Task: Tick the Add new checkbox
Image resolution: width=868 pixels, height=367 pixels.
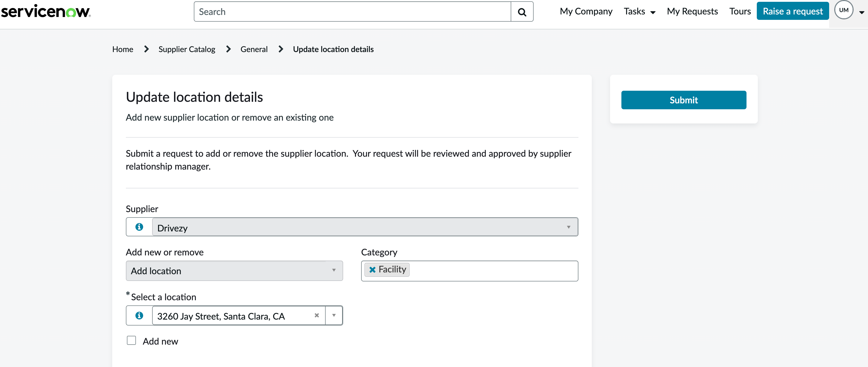Action: tap(132, 340)
